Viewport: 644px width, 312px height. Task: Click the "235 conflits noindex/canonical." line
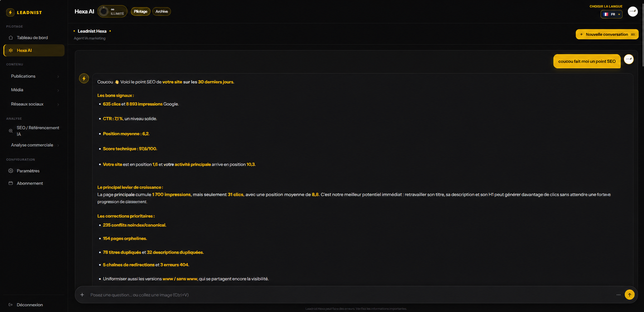click(135, 225)
